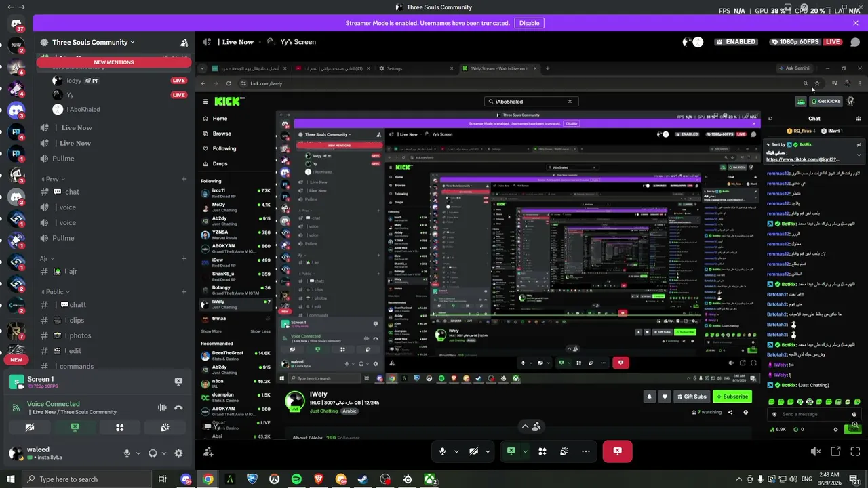This screenshot has height=488, width=868.
Task: Watch lodyy's stream via the LIVE badge
Action: 179,81
